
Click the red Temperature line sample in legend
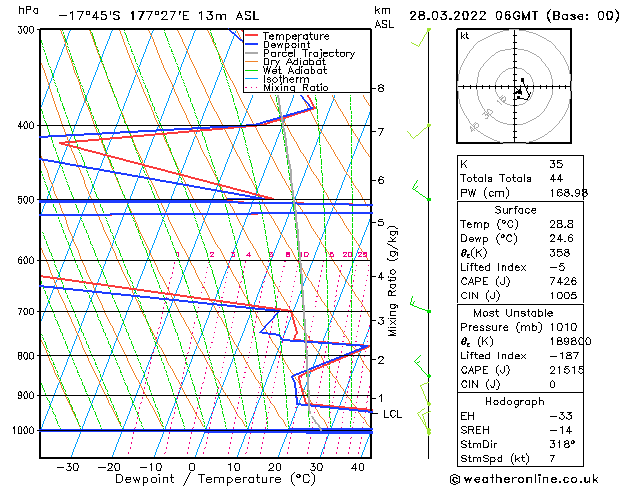(x=252, y=36)
